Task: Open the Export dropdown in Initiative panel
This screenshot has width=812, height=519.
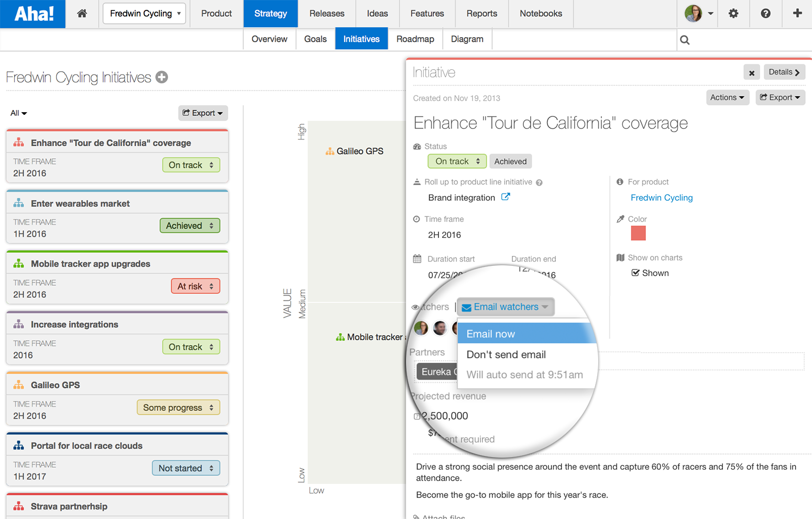Action: (x=780, y=98)
